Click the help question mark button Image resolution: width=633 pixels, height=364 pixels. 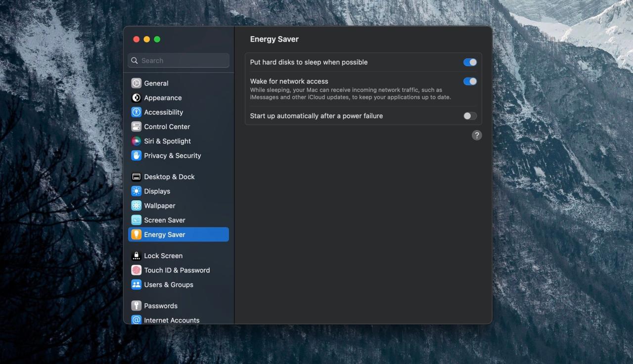point(477,135)
